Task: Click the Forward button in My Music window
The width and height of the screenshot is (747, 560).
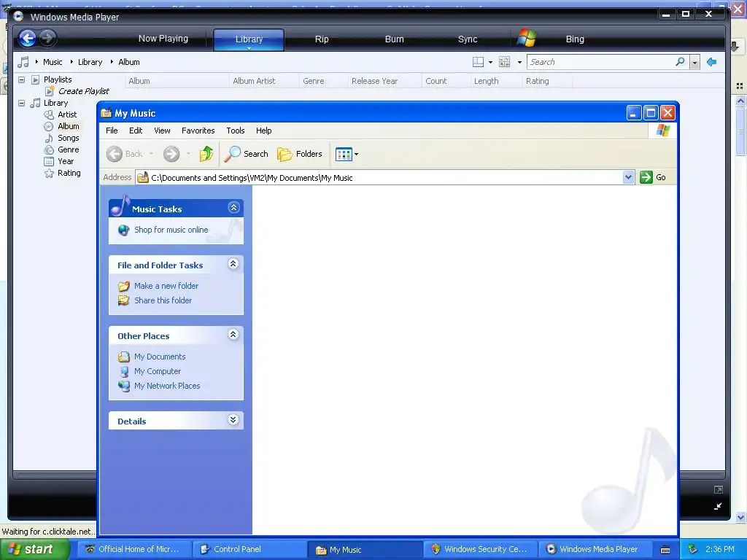Action: [171, 154]
